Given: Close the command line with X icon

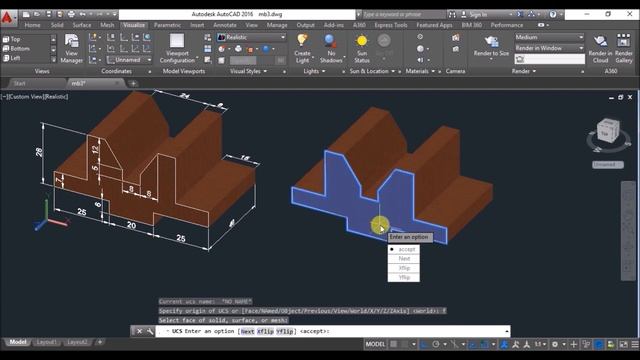Looking at the screenshot, I should coord(139,331).
